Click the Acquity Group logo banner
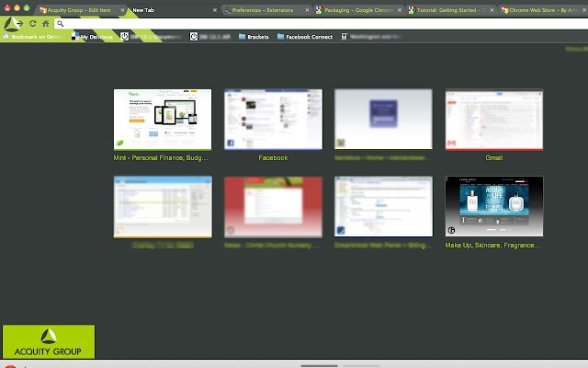The image size is (588, 368). [49, 341]
